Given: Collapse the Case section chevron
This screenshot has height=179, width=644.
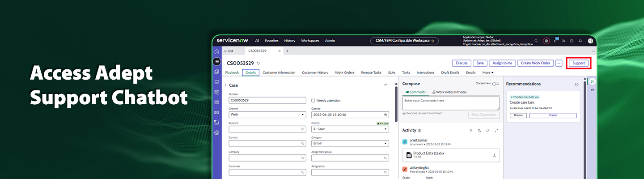Looking at the screenshot, I should (386, 85).
